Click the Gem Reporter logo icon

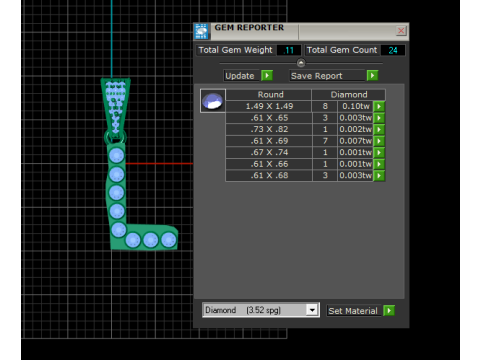201,31
